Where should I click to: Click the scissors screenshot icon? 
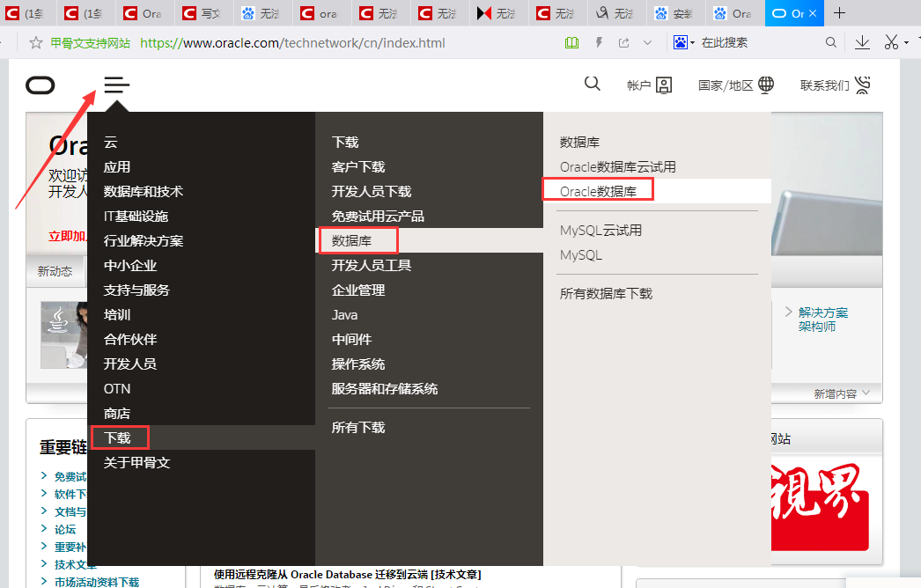[891, 41]
